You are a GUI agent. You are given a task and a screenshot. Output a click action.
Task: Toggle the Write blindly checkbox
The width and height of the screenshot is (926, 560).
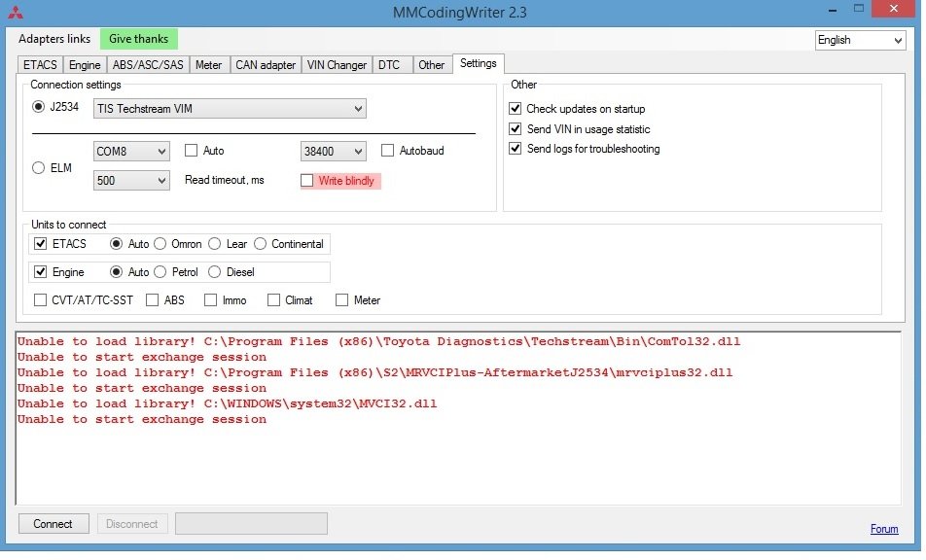306,181
